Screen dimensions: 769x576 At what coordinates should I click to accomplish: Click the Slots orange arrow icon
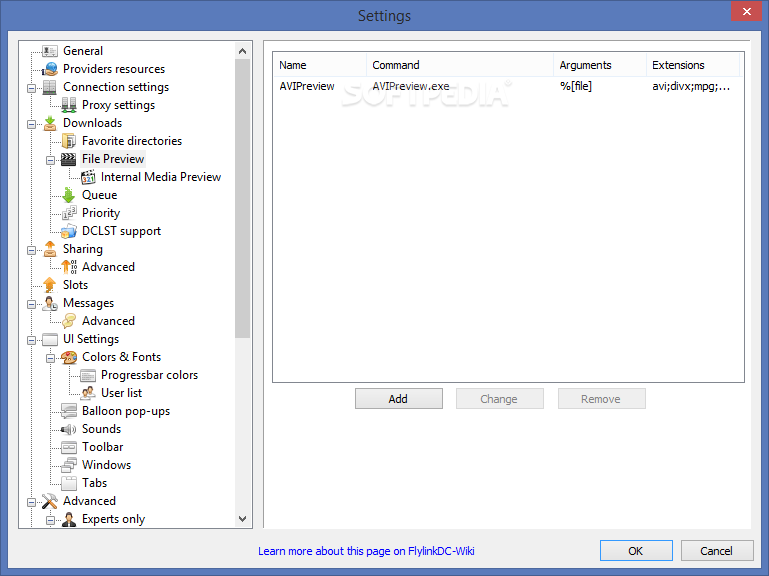point(50,285)
